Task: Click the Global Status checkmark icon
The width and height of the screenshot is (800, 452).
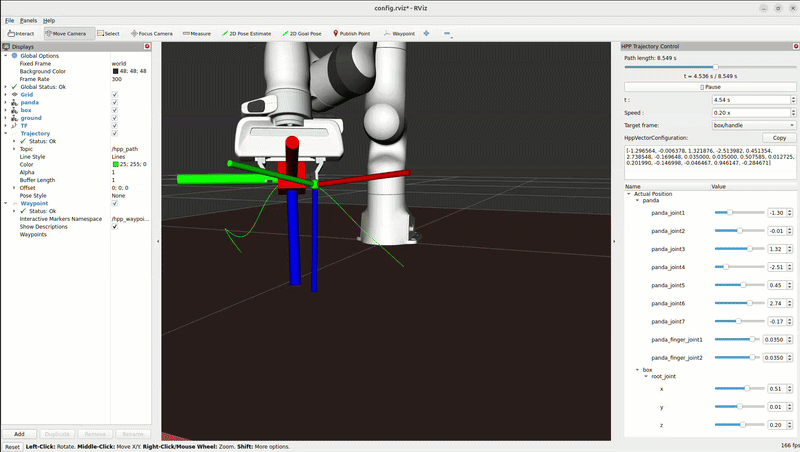Action: [14, 87]
